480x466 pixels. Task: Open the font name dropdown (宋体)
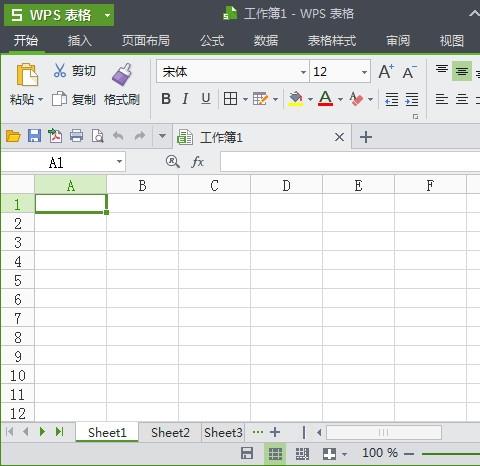click(x=303, y=72)
